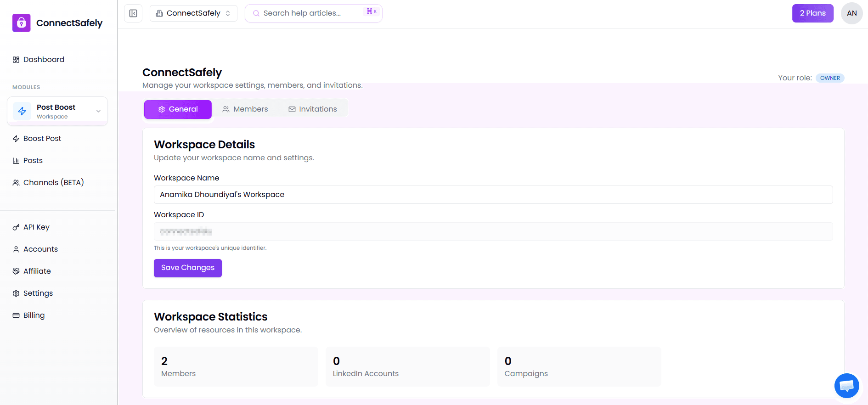Viewport: 868px width, 405px height.
Task: Click the API Key key icon
Action: tap(16, 227)
